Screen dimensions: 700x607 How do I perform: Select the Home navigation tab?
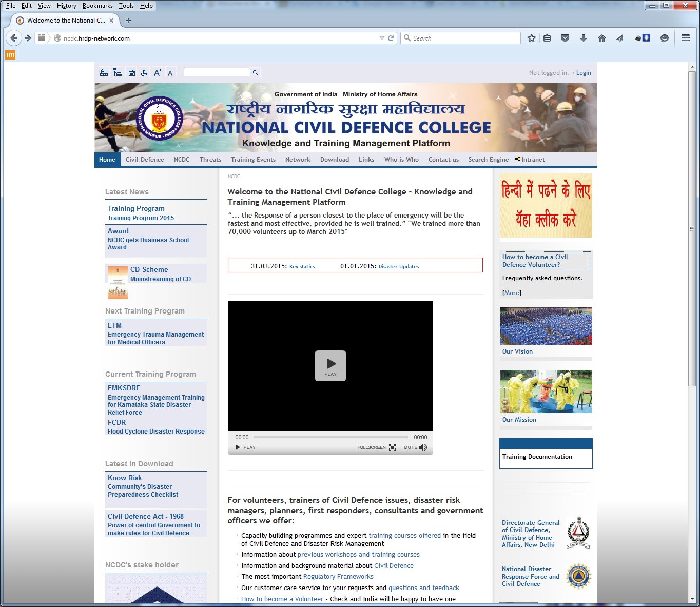(107, 160)
